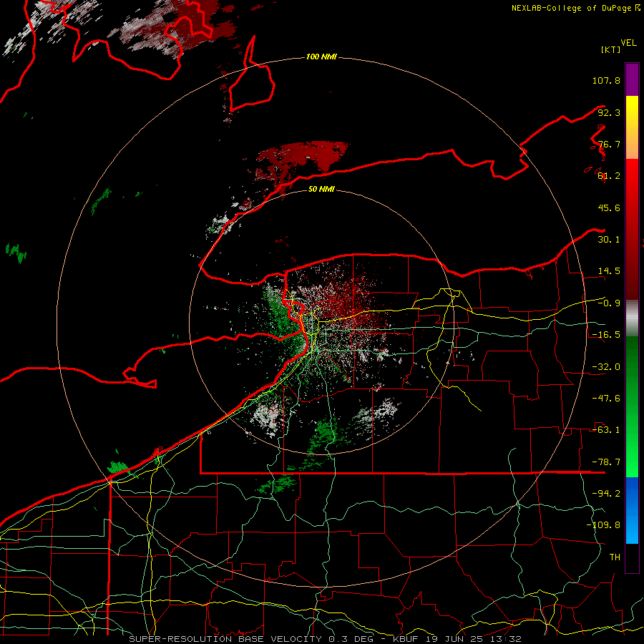Image resolution: width=644 pixels, height=644 pixels.
Task: Click the -16.5 legend value
Action: (606, 335)
